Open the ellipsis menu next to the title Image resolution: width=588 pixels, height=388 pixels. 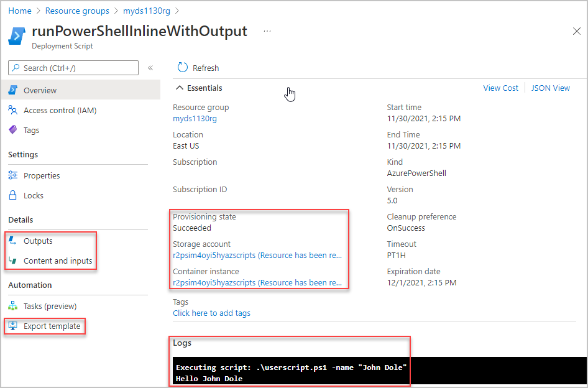click(267, 31)
